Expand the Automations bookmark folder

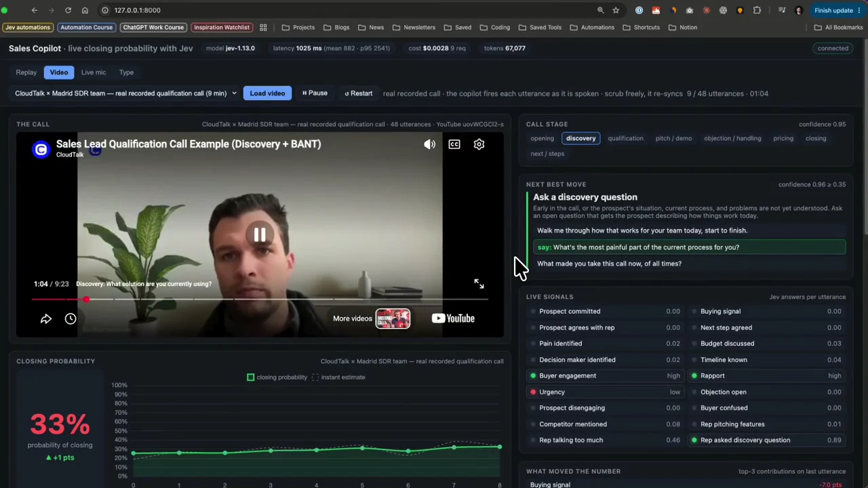[592, 27]
